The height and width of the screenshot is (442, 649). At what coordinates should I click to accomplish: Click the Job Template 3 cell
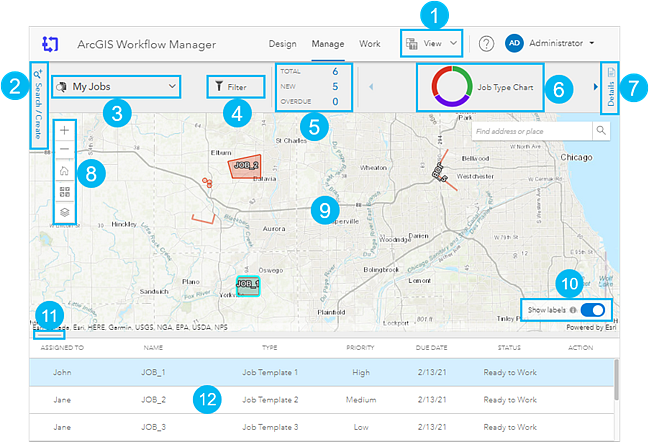pos(270,427)
